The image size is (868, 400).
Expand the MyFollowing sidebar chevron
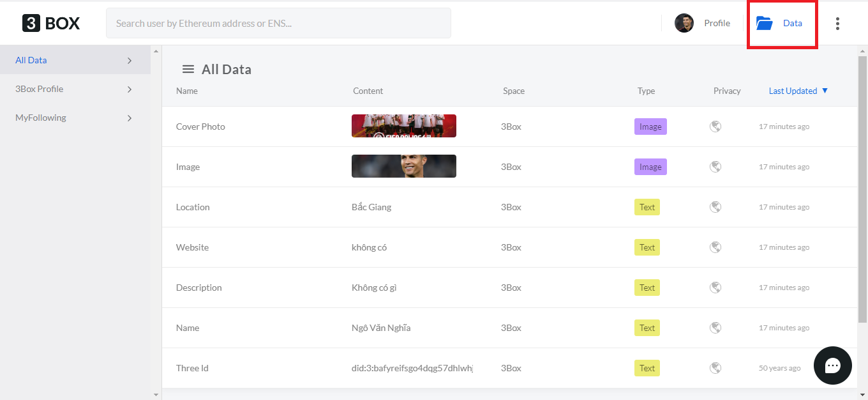point(130,118)
